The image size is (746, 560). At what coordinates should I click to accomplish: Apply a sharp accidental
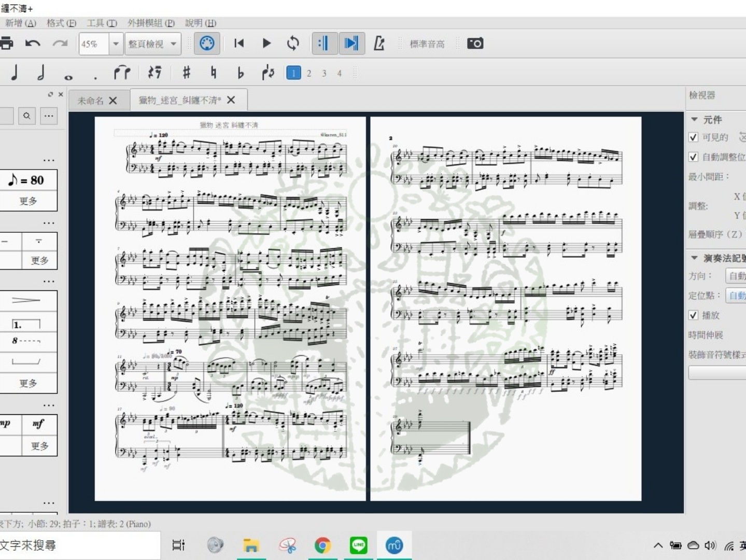187,73
